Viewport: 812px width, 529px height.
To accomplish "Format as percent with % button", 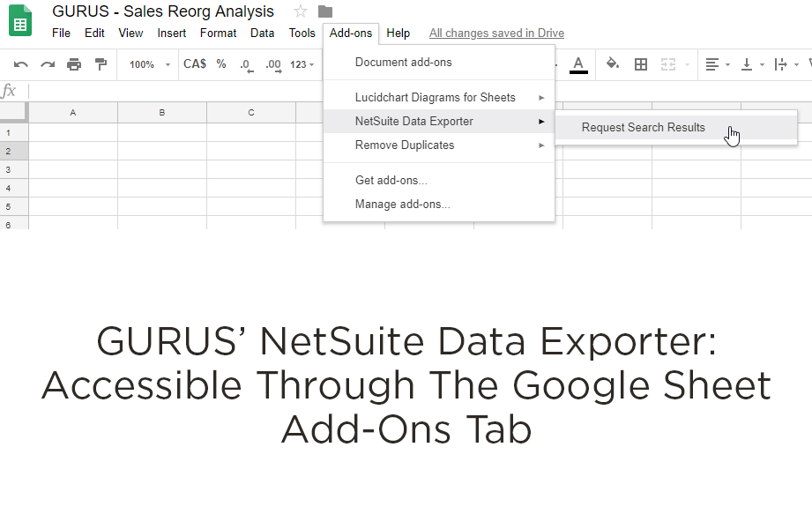I will click(221, 64).
